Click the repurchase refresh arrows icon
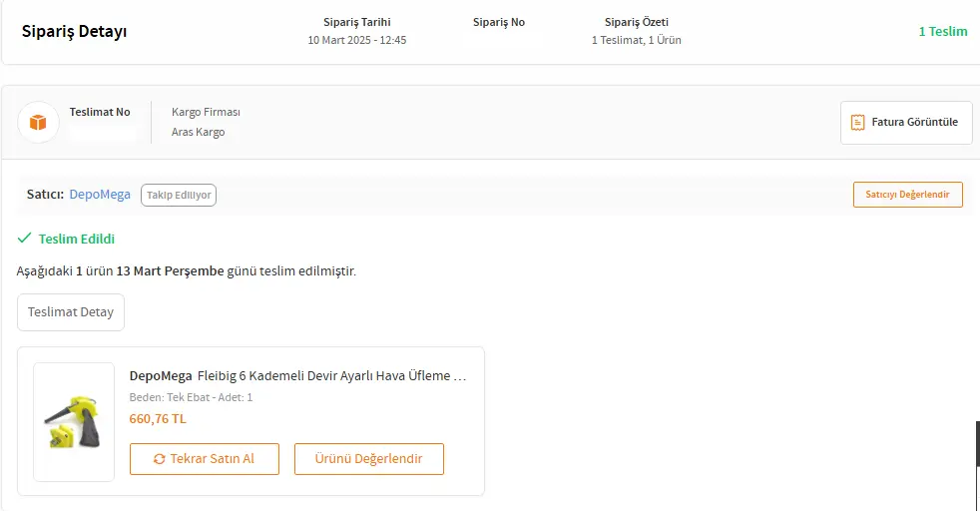This screenshot has height=511, width=980. 160,459
